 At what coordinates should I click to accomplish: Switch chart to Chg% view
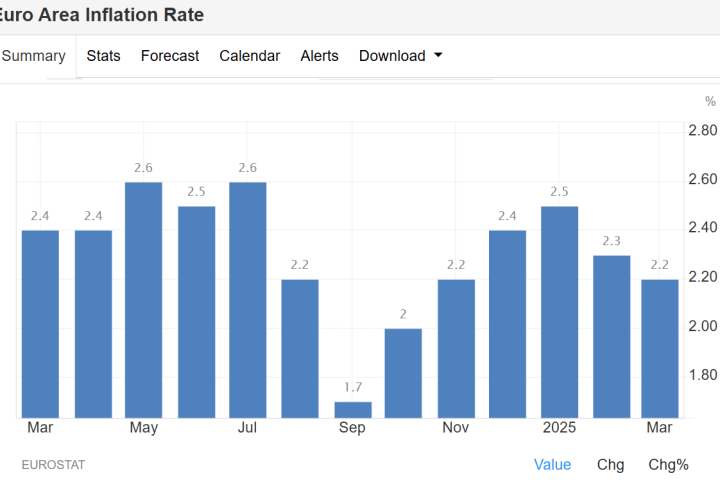(x=668, y=464)
